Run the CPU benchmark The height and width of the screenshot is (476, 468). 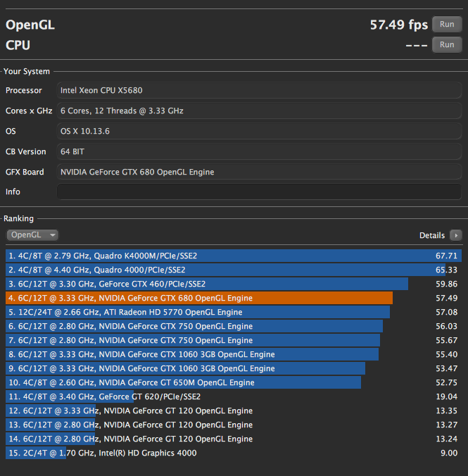[447, 44]
